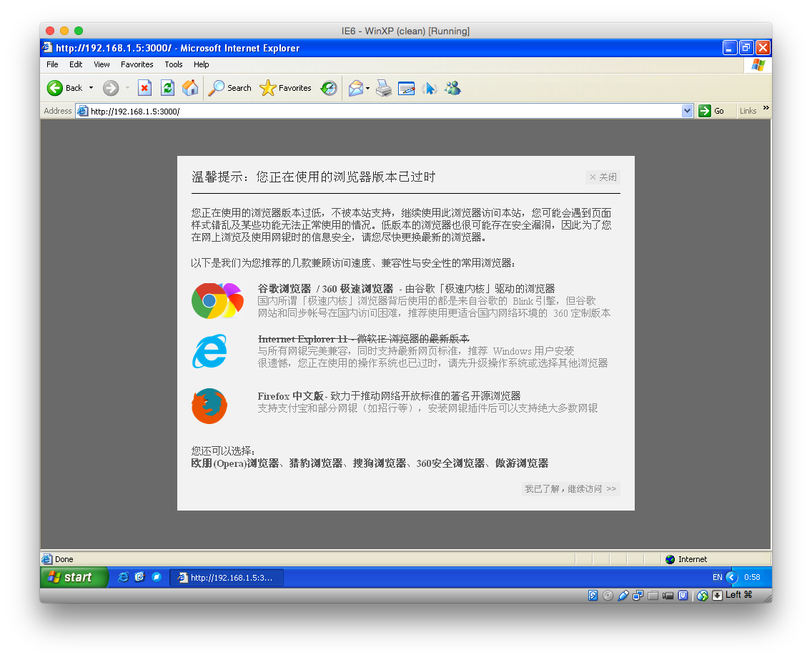Click the Stop loading toolbar icon
The width and height of the screenshot is (812, 660).
click(x=144, y=88)
